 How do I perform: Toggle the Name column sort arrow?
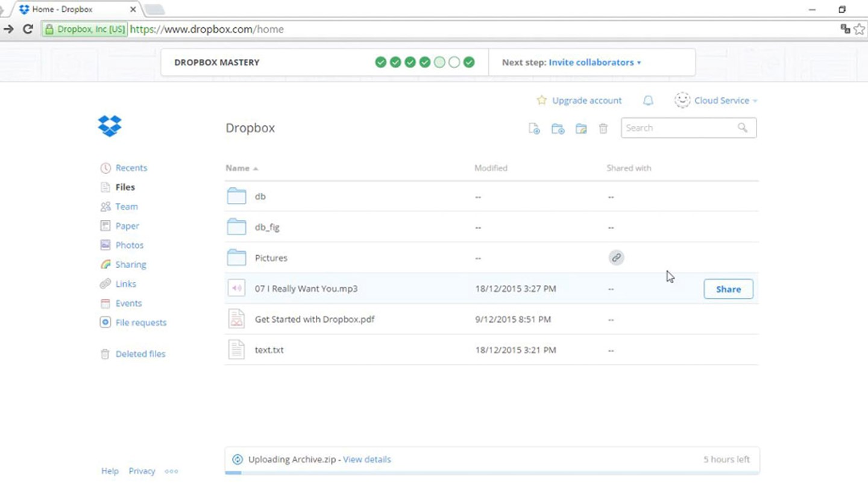pyautogui.click(x=254, y=169)
